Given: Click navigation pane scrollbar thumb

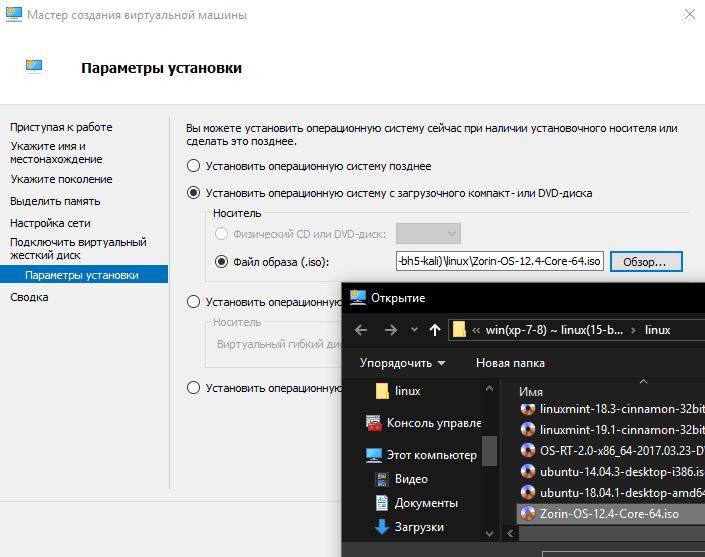Looking at the screenshot, I should pos(489,450).
